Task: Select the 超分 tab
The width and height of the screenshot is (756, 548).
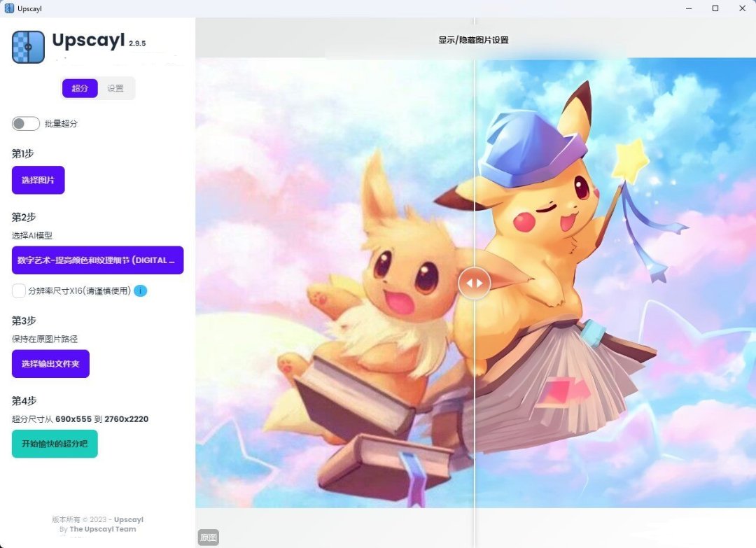Action: tap(80, 88)
